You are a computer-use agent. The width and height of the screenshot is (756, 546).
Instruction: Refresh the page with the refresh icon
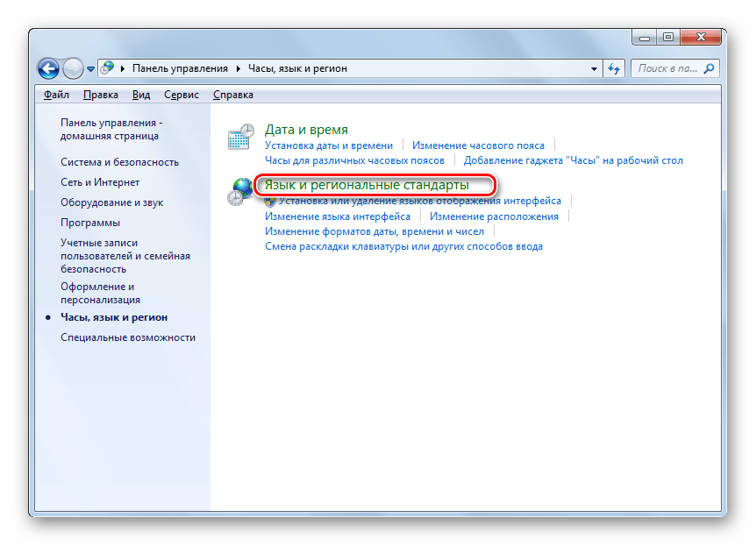(x=613, y=69)
